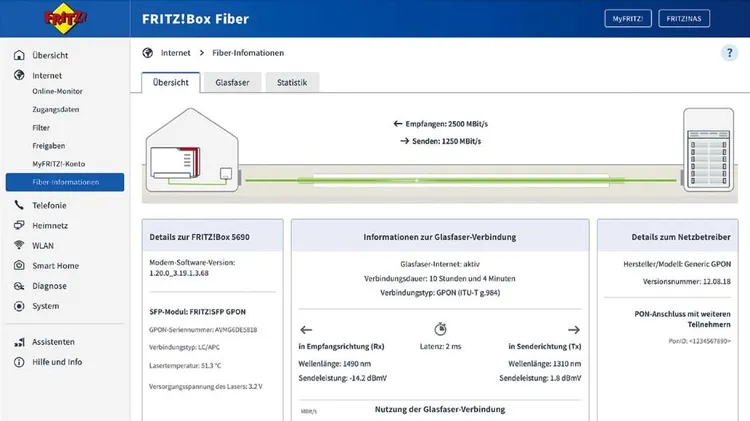Click the System menu label

(x=46, y=306)
